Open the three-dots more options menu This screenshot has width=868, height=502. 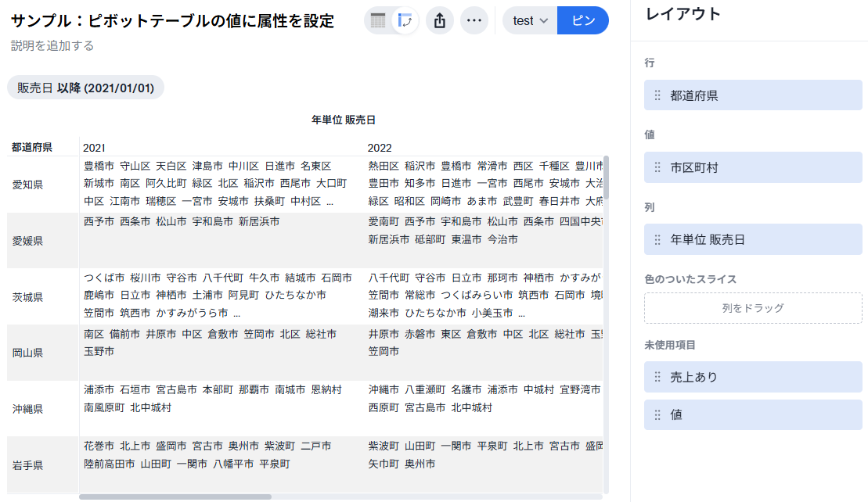pos(474,21)
